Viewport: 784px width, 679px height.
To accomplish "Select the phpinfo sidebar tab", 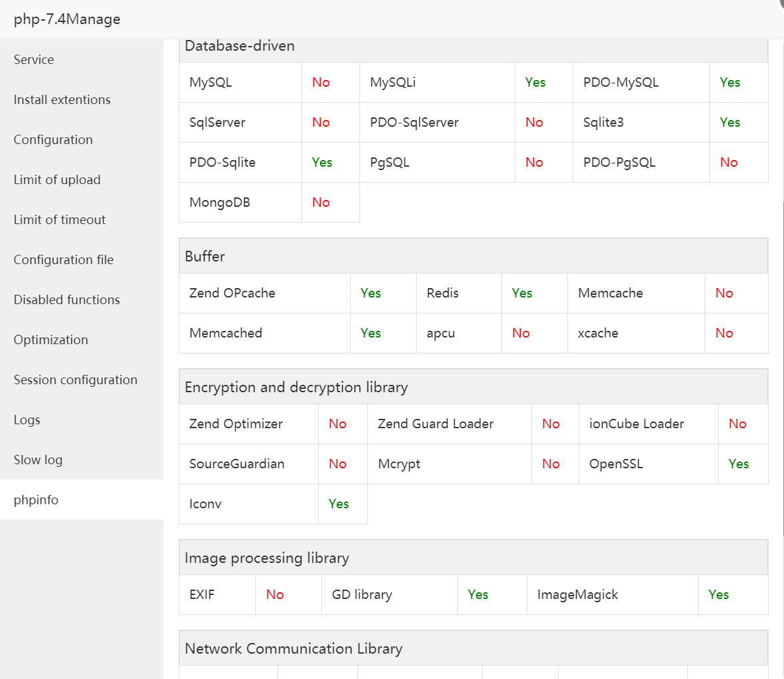I will click(36, 500).
